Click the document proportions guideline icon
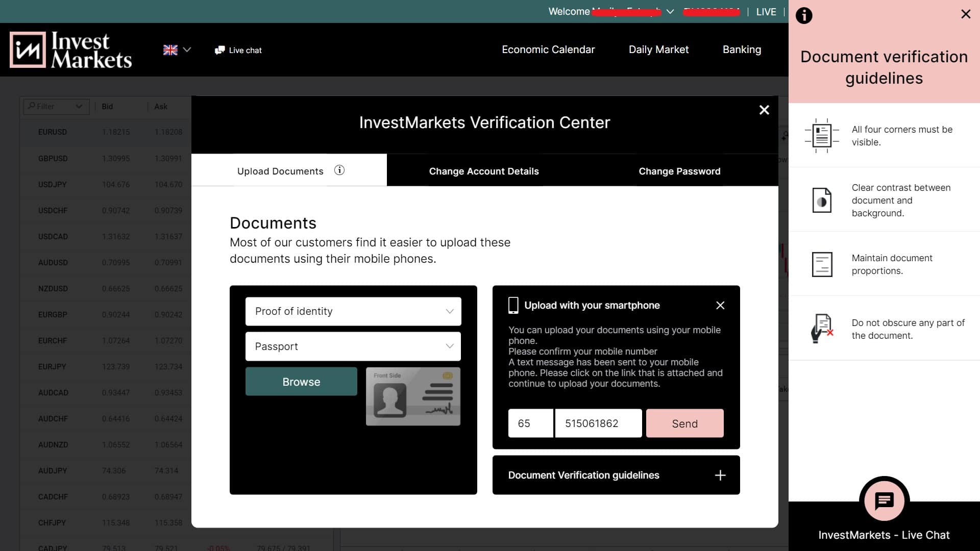 822,264
